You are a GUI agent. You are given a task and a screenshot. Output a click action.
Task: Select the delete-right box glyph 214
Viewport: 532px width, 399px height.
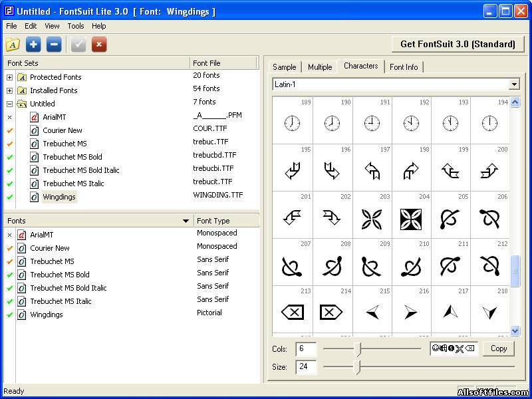click(x=331, y=313)
